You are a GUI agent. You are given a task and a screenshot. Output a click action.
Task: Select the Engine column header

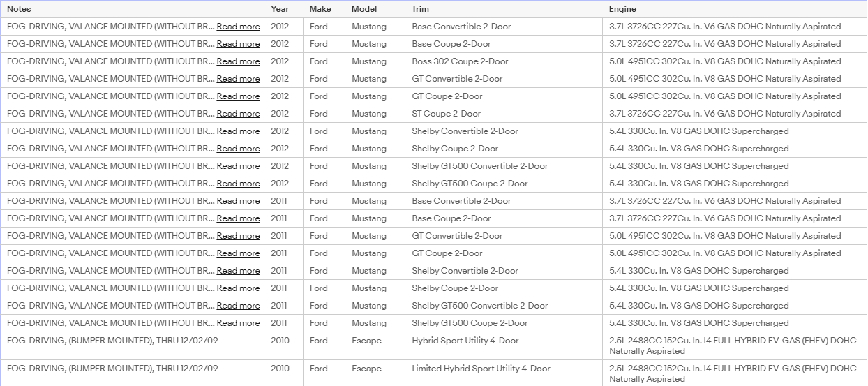[622, 9]
